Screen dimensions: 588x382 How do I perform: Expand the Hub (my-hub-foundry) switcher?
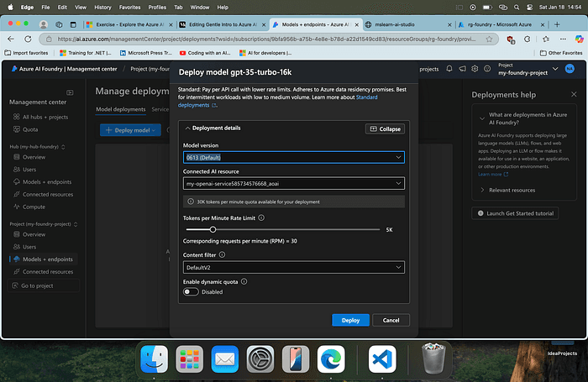(63, 147)
